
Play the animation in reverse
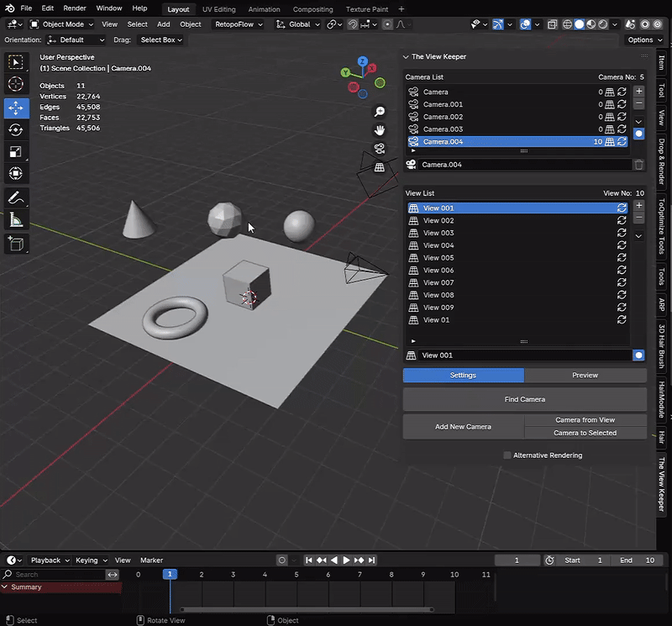pos(333,560)
